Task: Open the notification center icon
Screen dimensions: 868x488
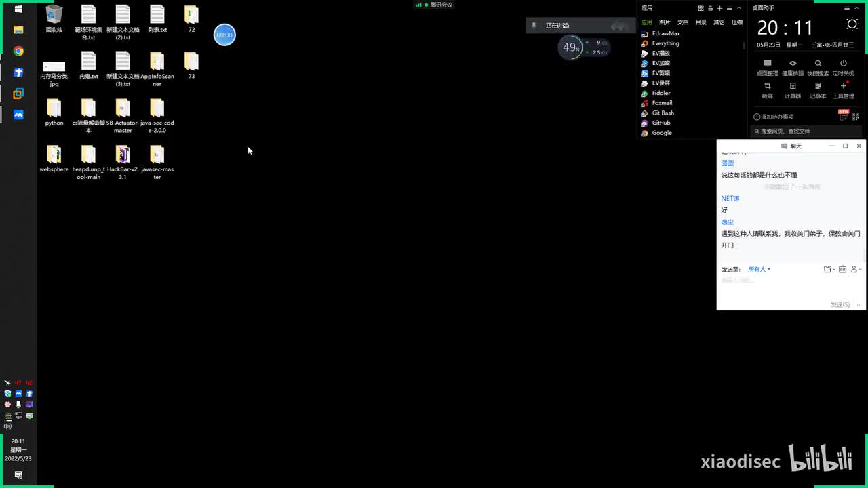Action: pos(18,475)
